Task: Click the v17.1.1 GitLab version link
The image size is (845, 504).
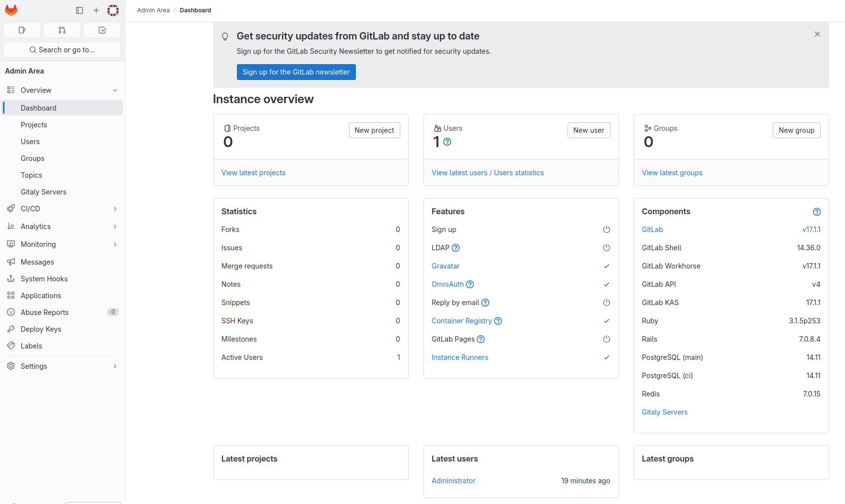Action: pyautogui.click(x=811, y=230)
